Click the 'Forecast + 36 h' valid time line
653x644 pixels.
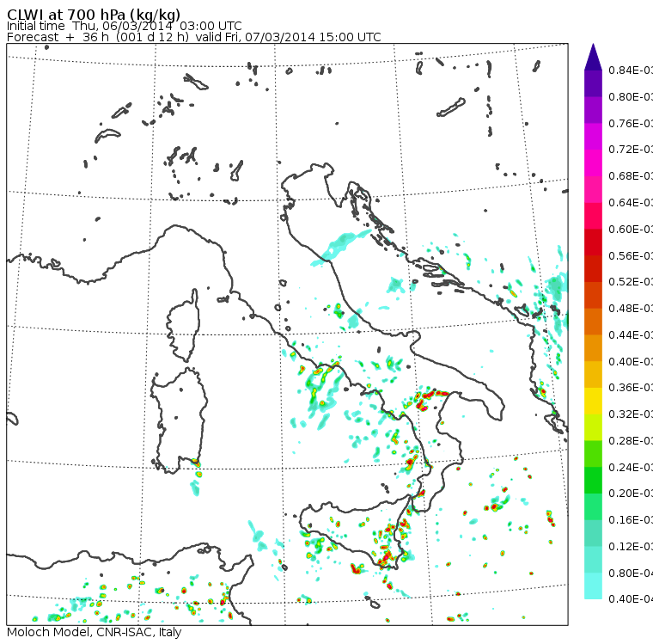[x=193, y=37]
